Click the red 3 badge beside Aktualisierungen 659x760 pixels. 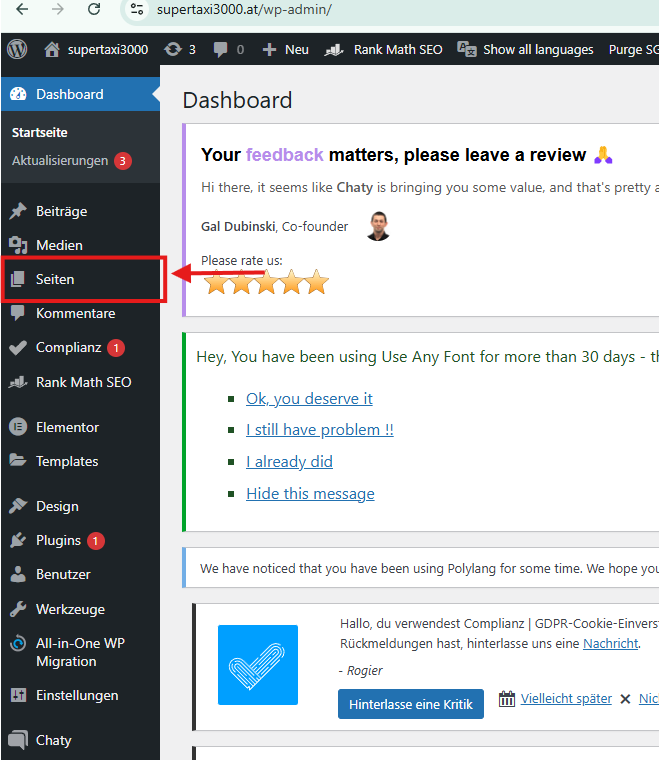click(x=123, y=160)
